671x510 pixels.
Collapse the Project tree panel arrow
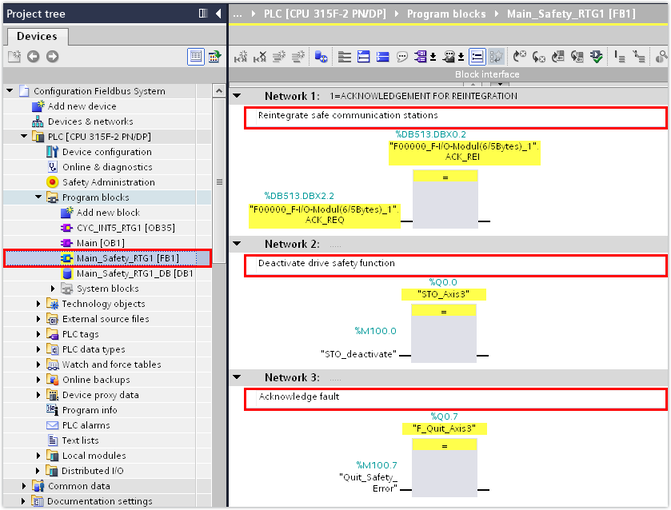(x=217, y=13)
